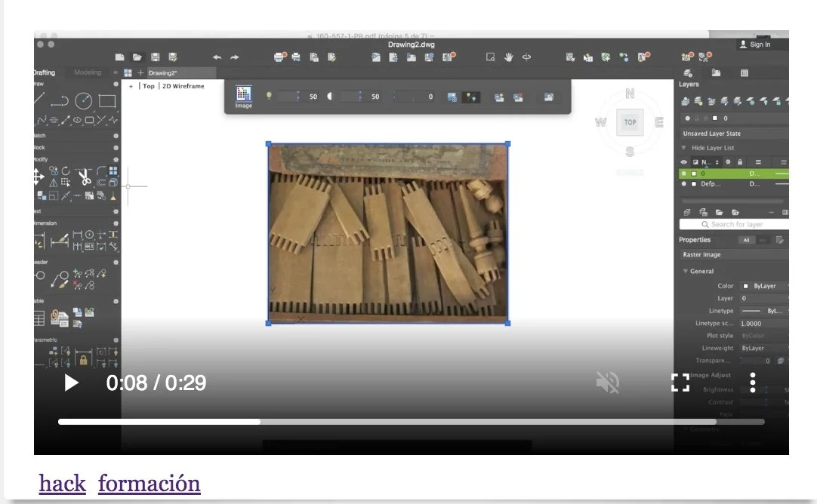Click the Open file folder icon

tap(137, 57)
